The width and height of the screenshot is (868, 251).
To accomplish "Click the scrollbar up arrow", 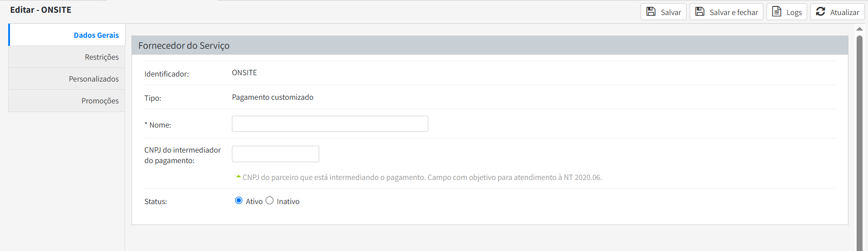I will click(x=859, y=29).
